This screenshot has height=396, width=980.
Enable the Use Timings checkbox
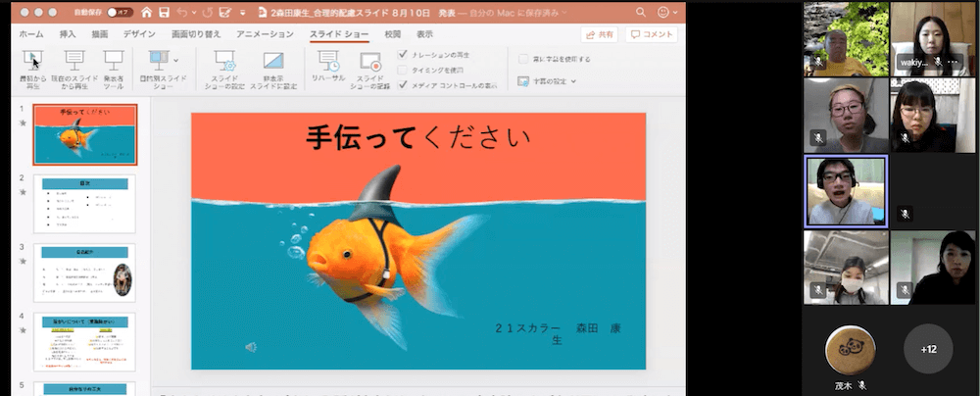pyautogui.click(x=403, y=70)
